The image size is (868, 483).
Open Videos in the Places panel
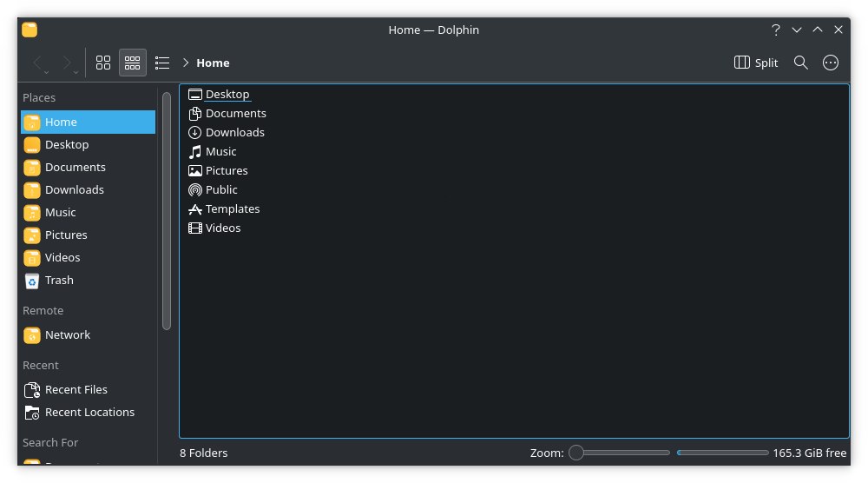(x=88, y=257)
